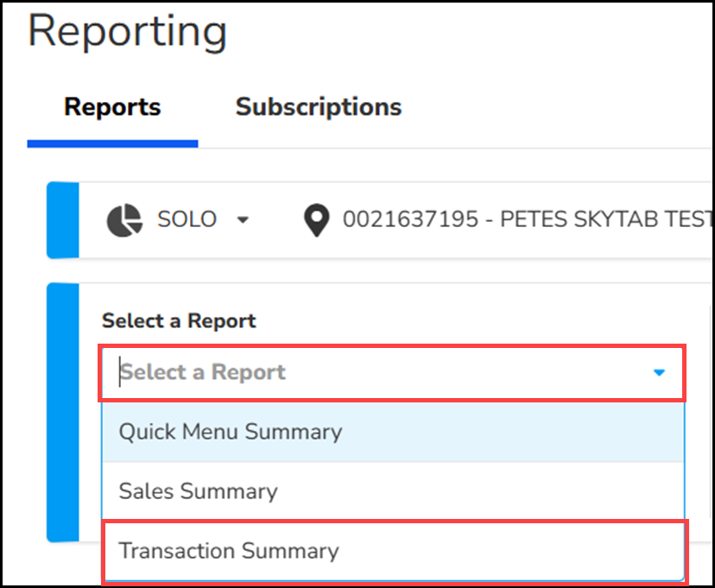Click the bold Select a Report label
715x588 pixels.
pos(179,321)
